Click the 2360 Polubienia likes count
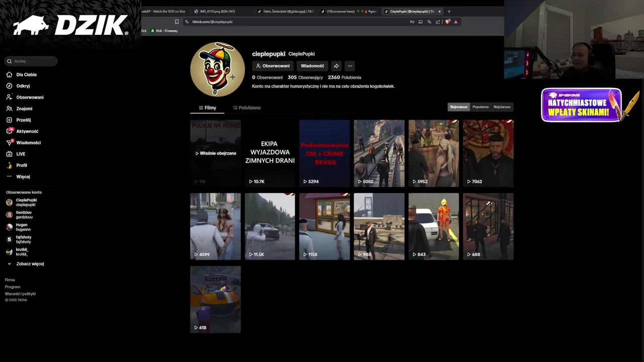644x362 pixels. tap(345, 77)
